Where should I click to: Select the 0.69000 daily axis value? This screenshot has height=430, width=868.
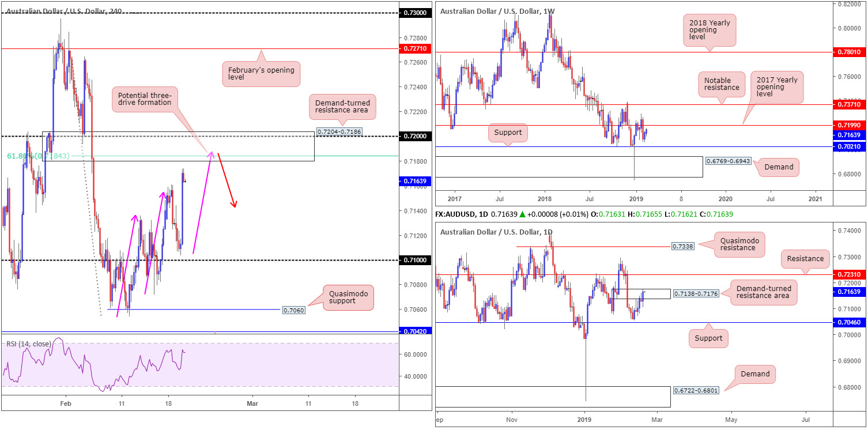coord(849,361)
